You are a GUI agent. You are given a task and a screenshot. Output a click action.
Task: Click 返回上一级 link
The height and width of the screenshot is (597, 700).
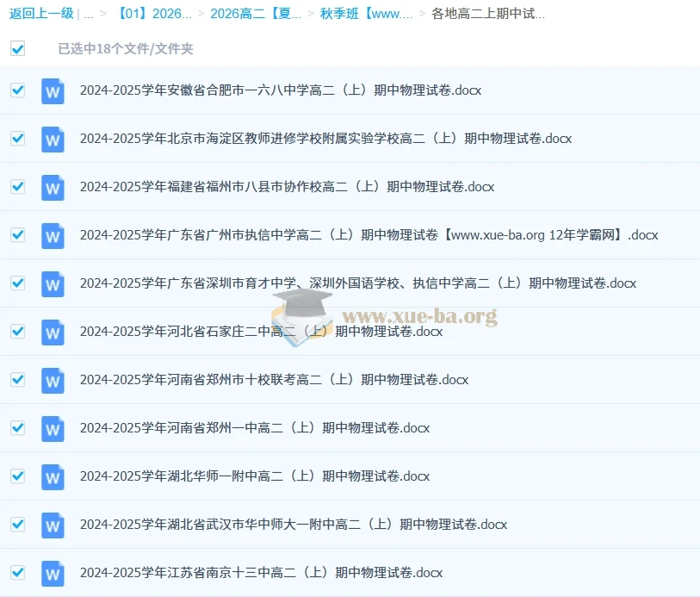[41, 14]
